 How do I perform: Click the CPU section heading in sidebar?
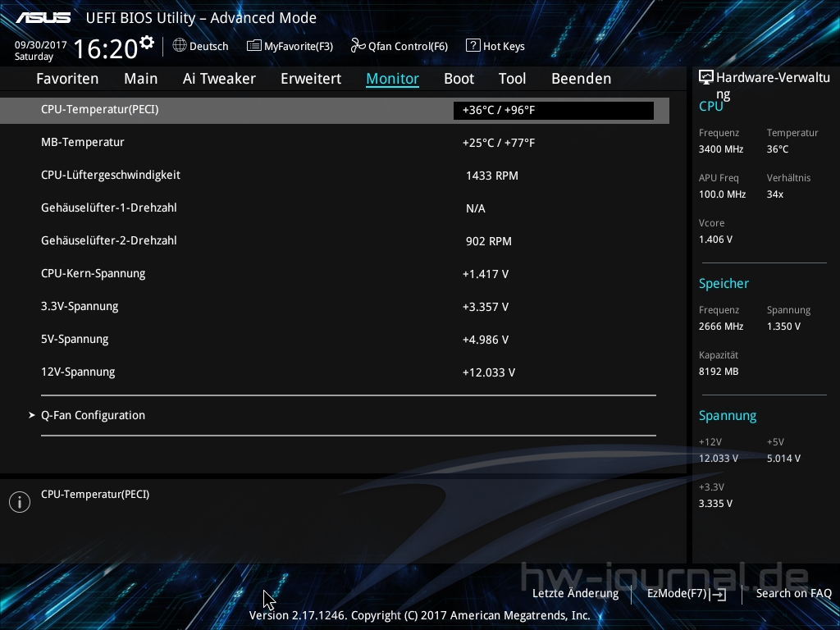[x=711, y=106]
